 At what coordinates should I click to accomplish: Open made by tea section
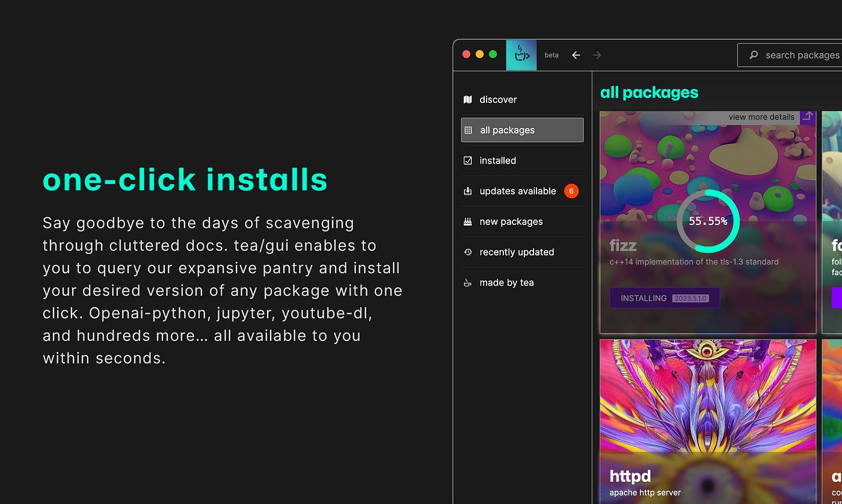pos(522,283)
